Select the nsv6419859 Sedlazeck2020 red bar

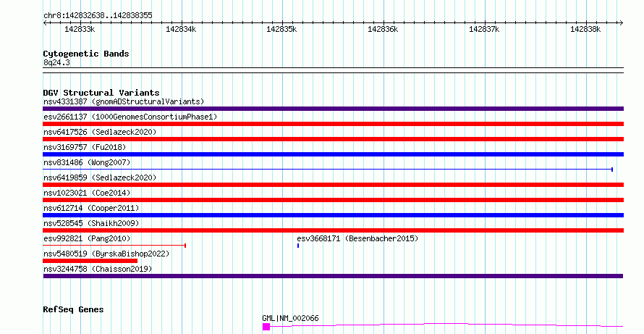(x=333, y=185)
